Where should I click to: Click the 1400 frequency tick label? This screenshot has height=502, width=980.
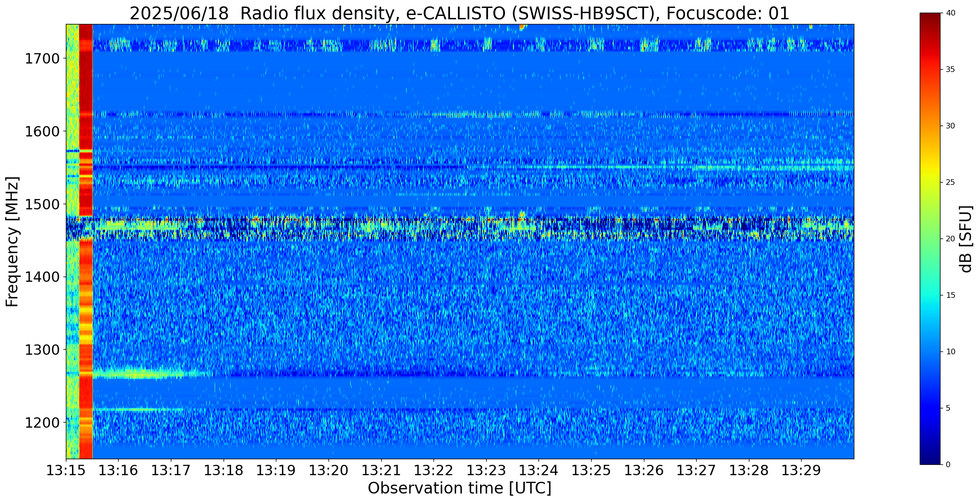pyautogui.click(x=42, y=277)
